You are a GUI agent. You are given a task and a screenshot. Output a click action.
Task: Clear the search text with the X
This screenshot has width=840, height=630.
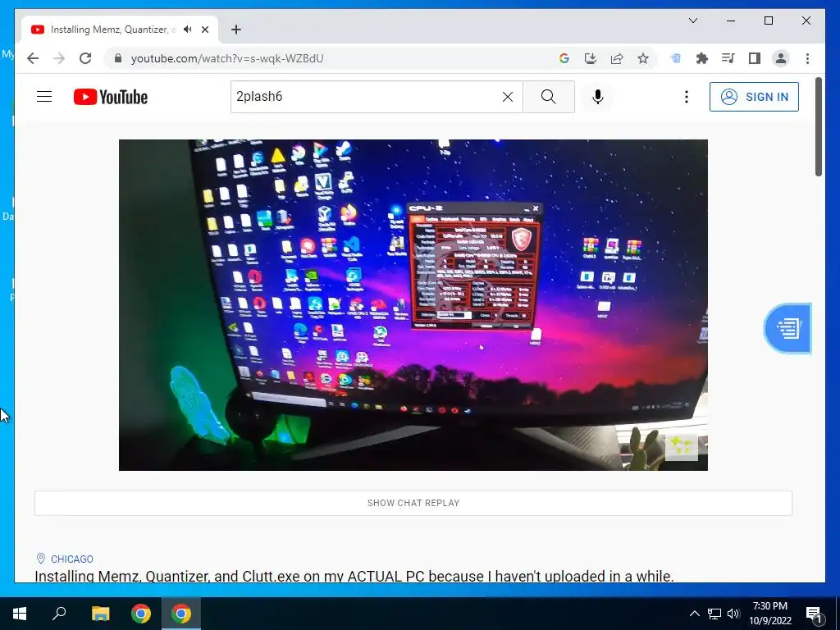click(507, 97)
